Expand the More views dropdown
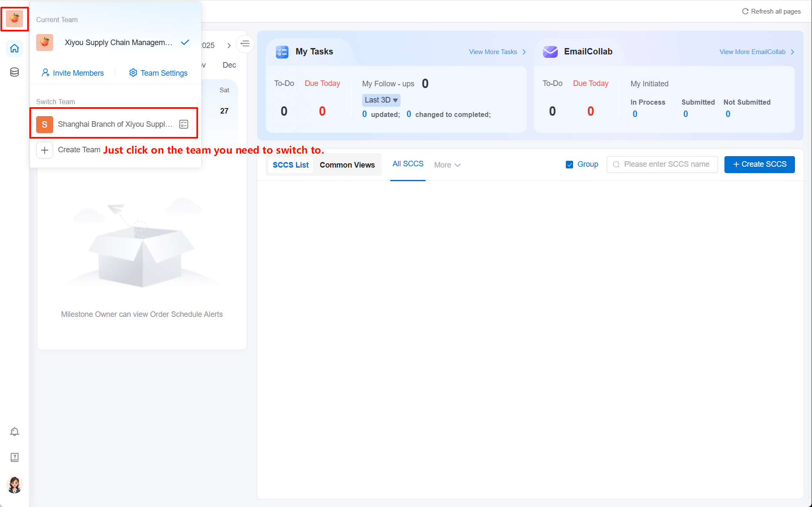812x507 pixels. [447, 165]
